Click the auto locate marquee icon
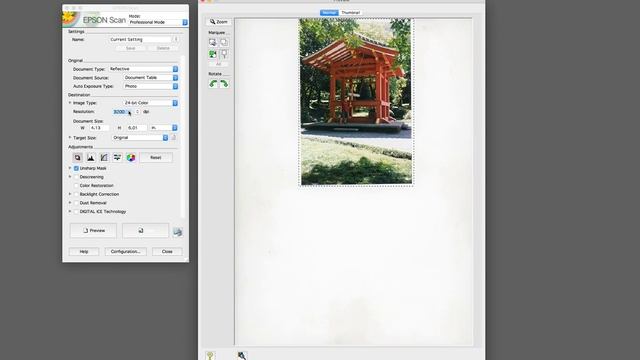The height and width of the screenshot is (360, 640). 213,42
